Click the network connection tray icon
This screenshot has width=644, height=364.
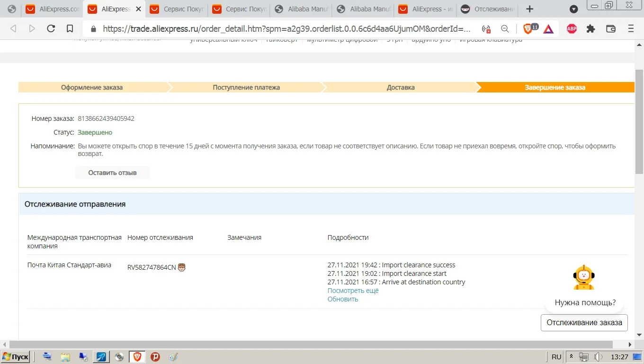click(584, 357)
